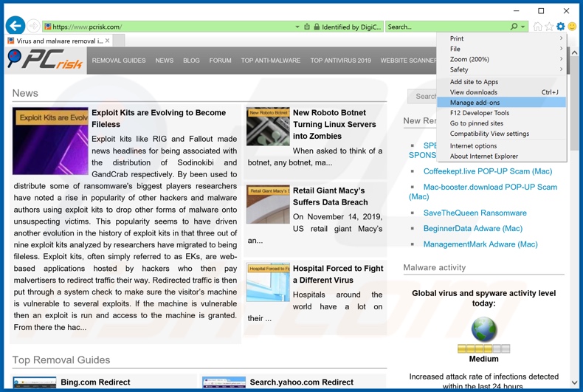
Task: Open the Zoom (200%) submenu
Action: coord(502,59)
